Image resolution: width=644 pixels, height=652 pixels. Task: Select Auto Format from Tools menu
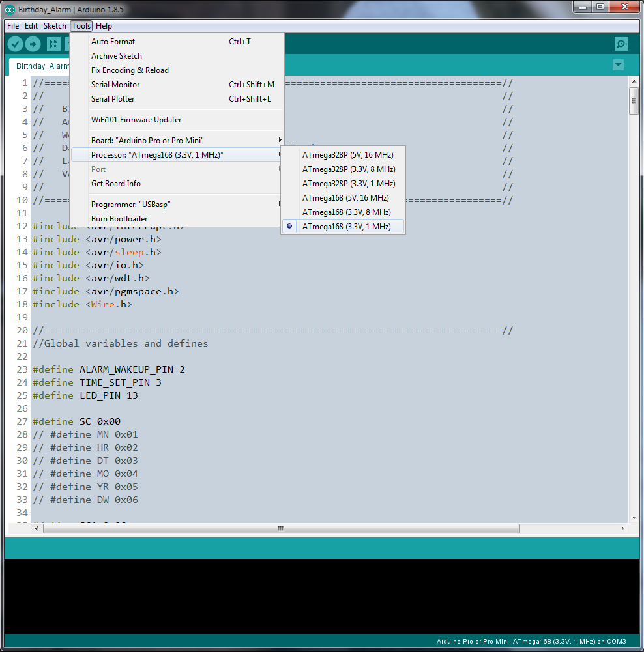click(113, 42)
